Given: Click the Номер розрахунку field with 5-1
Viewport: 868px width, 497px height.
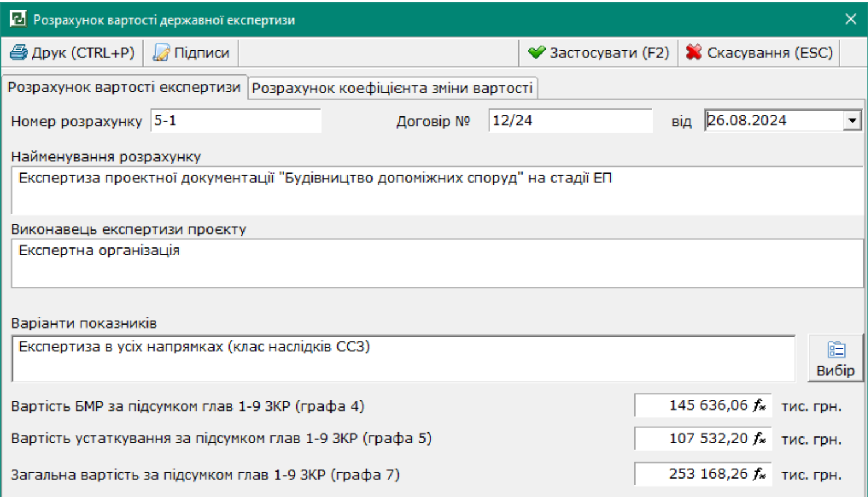Looking at the screenshot, I should tap(236, 121).
